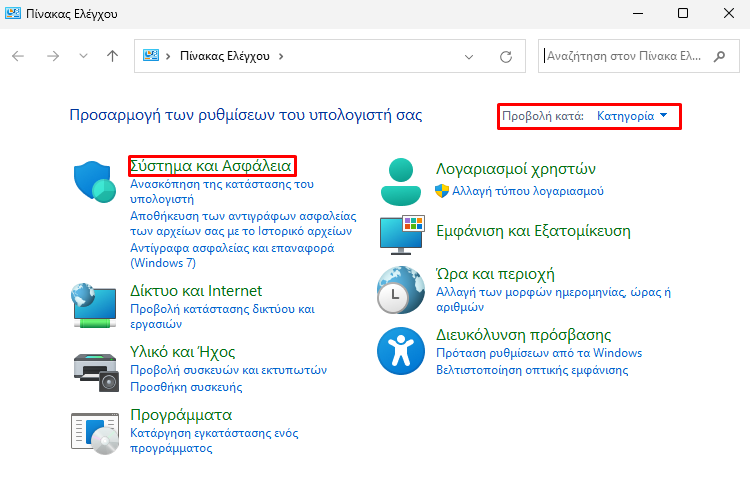Screen dimensions: 750x488
Task: Open Σύστημα και Ασφάλεια category
Action: (x=210, y=166)
